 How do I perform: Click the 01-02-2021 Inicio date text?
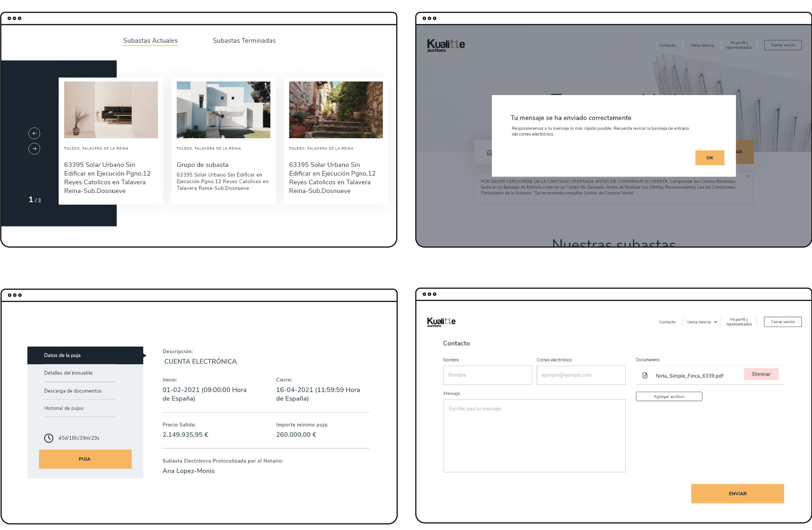204,394
